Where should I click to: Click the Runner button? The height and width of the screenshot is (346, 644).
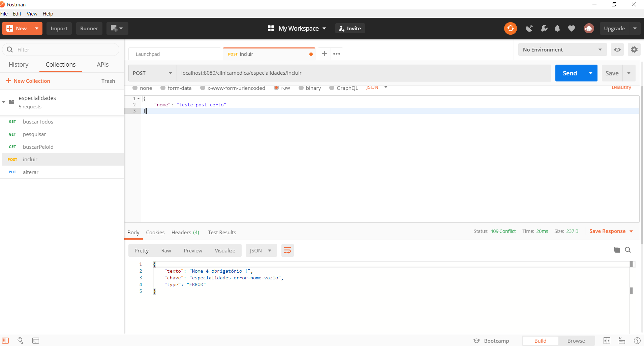(x=89, y=28)
